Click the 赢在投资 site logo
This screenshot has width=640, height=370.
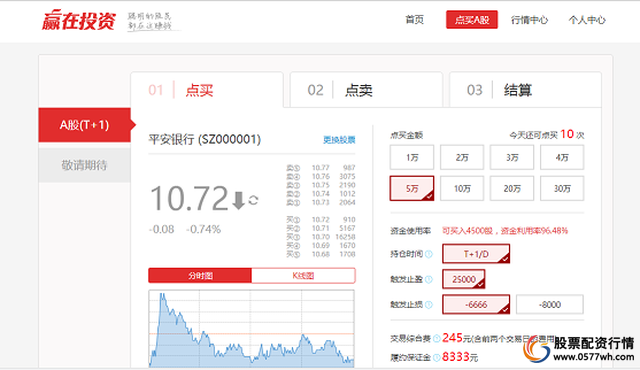pos(79,20)
